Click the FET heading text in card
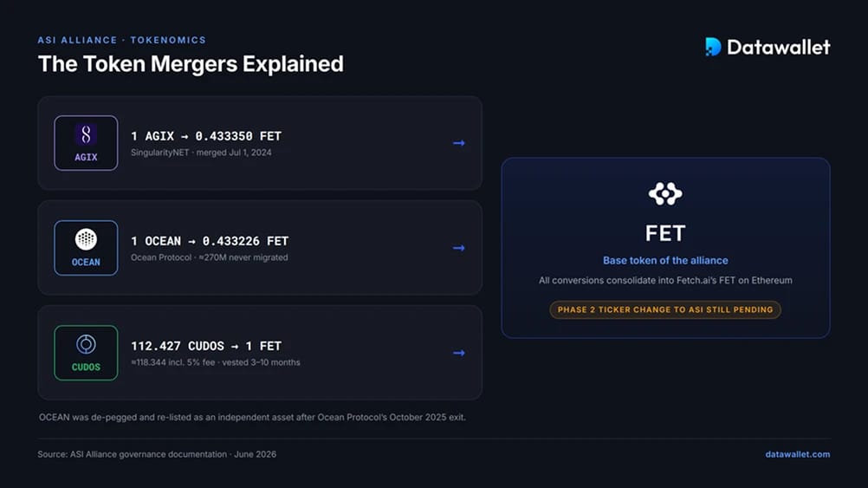Image resolution: width=868 pixels, height=488 pixels. [x=665, y=233]
